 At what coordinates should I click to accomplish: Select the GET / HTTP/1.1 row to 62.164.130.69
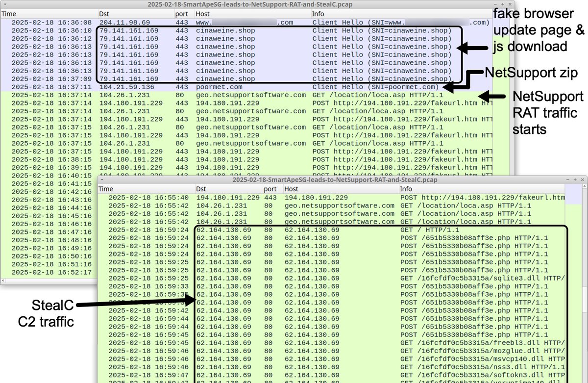tap(343, 230)
